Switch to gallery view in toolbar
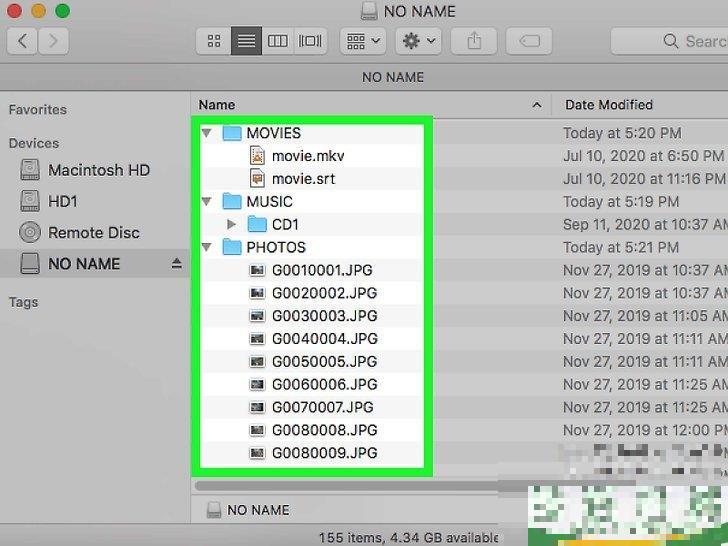The image size is (728, 546). coord(310,41)
